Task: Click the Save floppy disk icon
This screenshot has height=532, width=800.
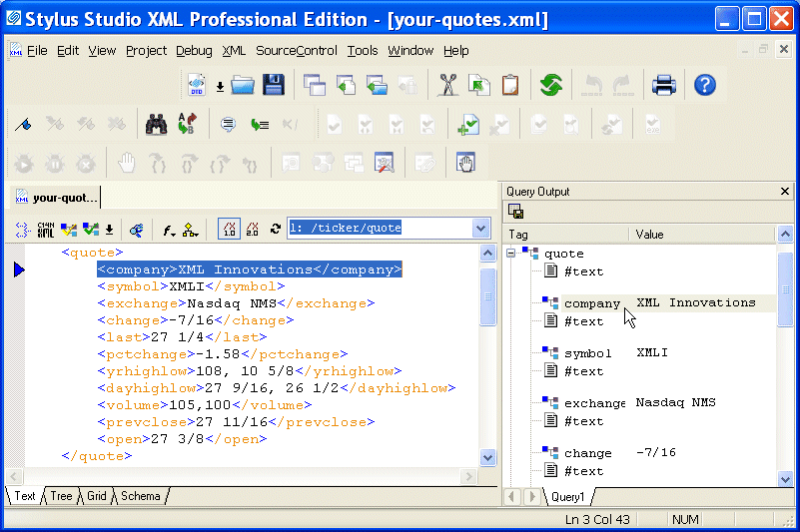Action: tap(274, 85)
